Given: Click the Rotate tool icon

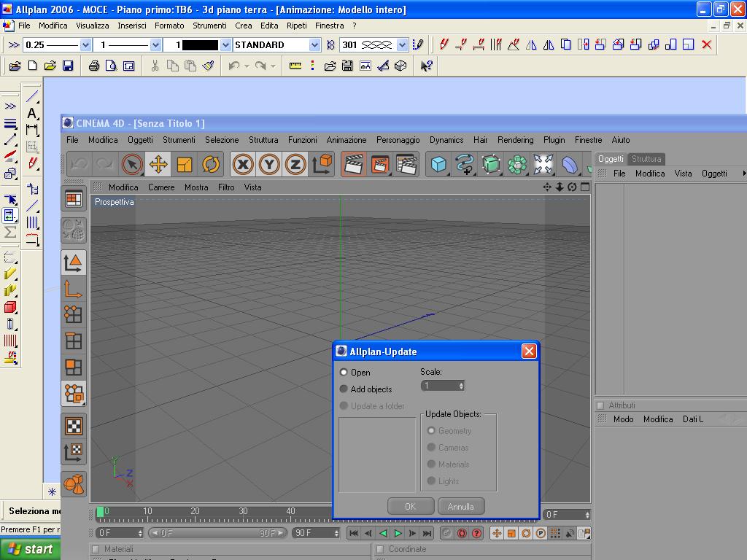Looking at the screenshot, I should tap(211, 164).
